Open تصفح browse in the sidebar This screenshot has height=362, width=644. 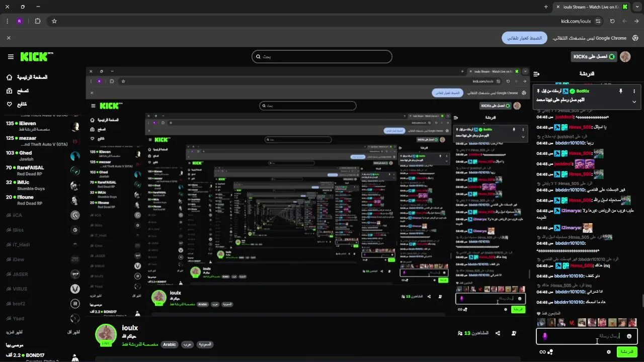point(18,91)
